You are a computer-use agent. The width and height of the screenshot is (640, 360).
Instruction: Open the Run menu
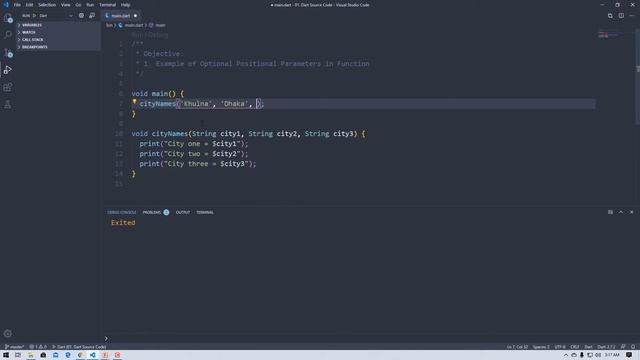point(90,5)
